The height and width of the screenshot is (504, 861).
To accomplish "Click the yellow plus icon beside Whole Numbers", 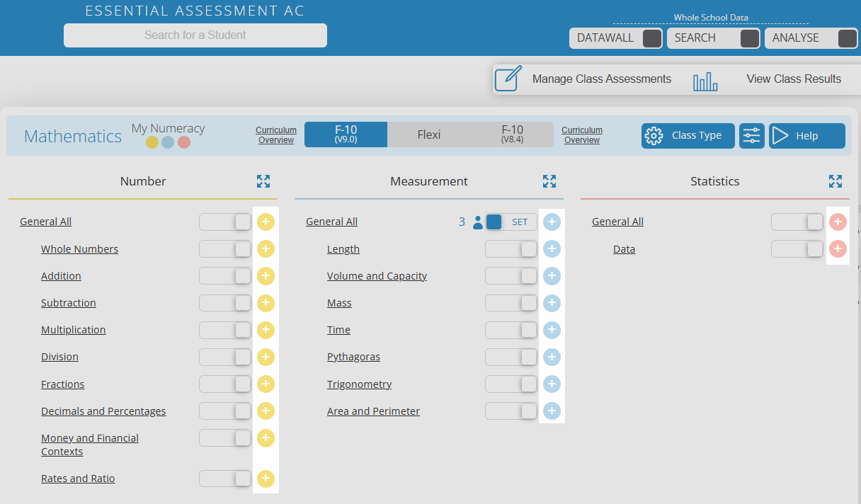I will click(x=266, y=248).
